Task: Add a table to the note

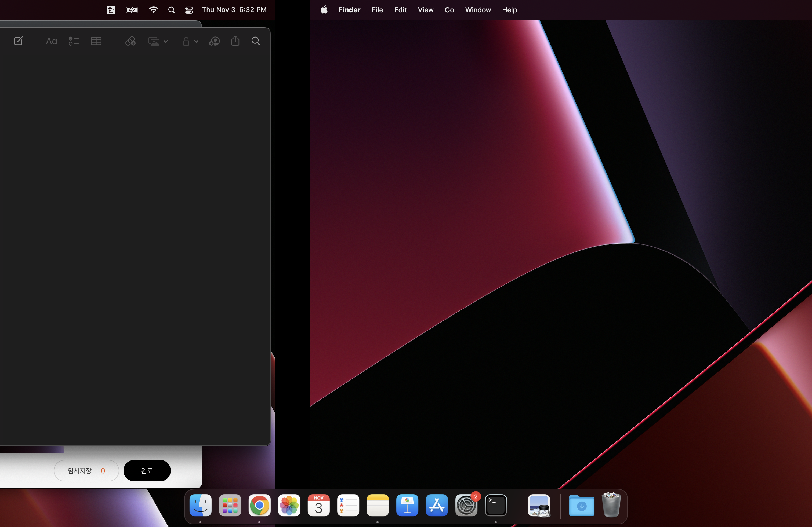Action: 96,41
